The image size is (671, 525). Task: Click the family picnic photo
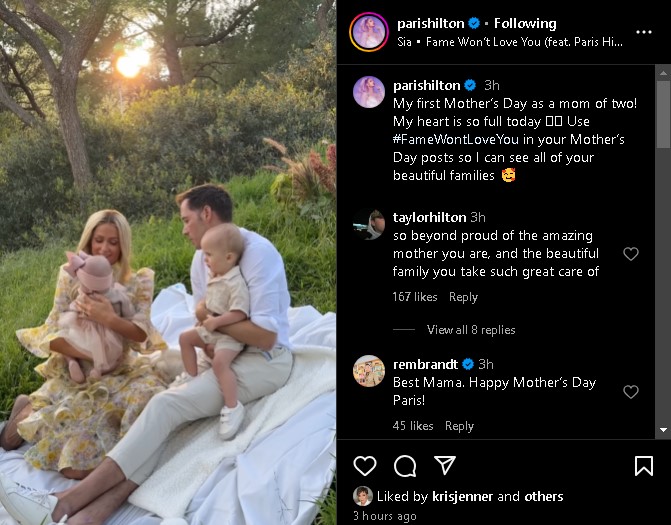click(x=168, y=262)
